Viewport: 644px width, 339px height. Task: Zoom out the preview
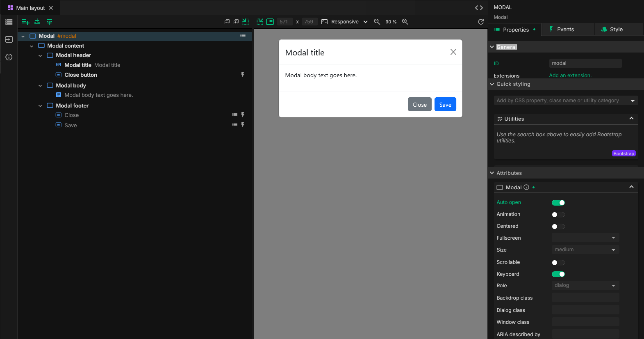(377, 22)
